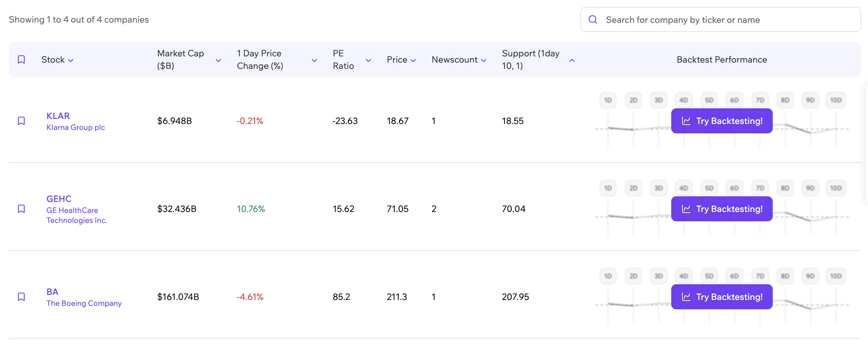Click the -0.21% price change value
This screenshot has width=868, height=340.
pyautogui.click(x=250, y=121)
